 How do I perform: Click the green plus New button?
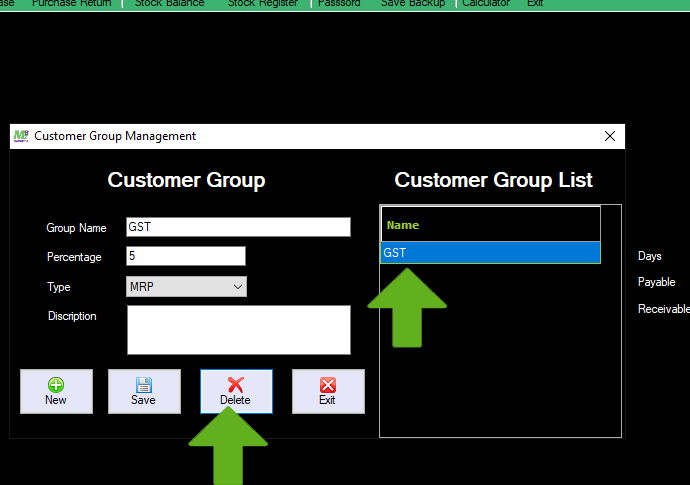[x=56, y=391]
